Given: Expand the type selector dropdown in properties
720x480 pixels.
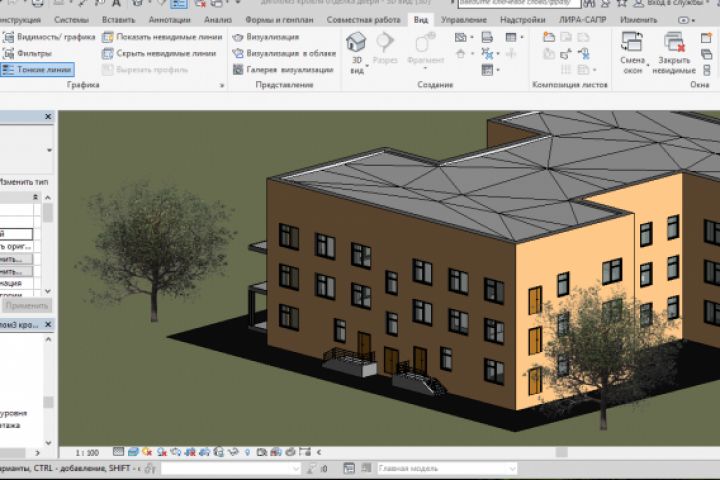Looking at the screenshot, I should click(48, 151).
